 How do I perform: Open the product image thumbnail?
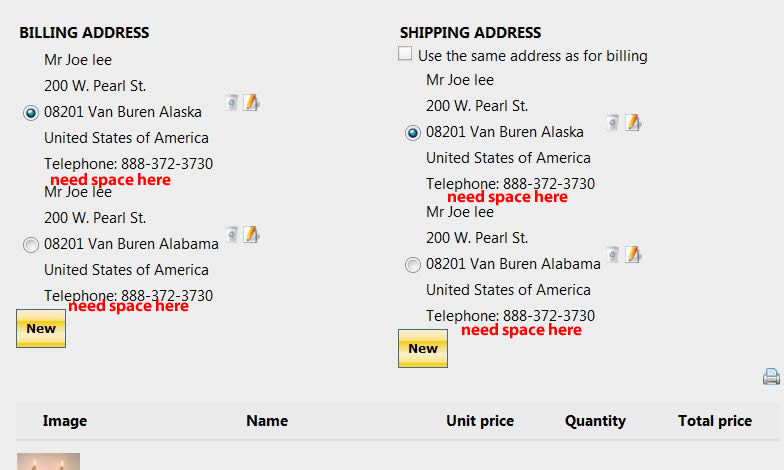(x=48, y=462)
